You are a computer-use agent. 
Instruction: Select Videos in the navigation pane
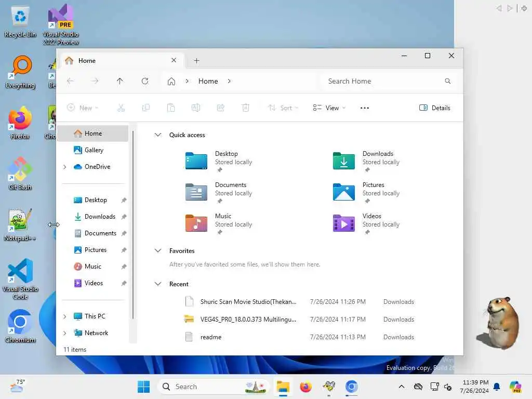coord(93,283)
